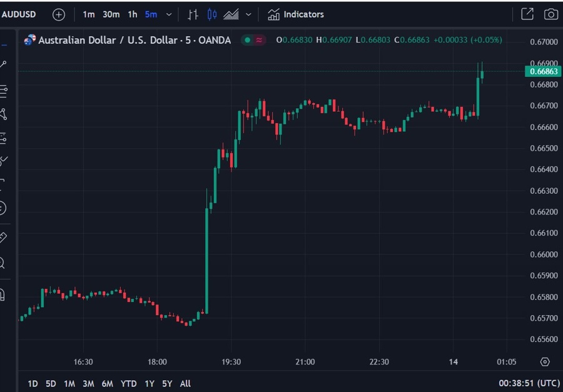Set date range to 1M
Screen dimensions: 563x392
point(69,384)
